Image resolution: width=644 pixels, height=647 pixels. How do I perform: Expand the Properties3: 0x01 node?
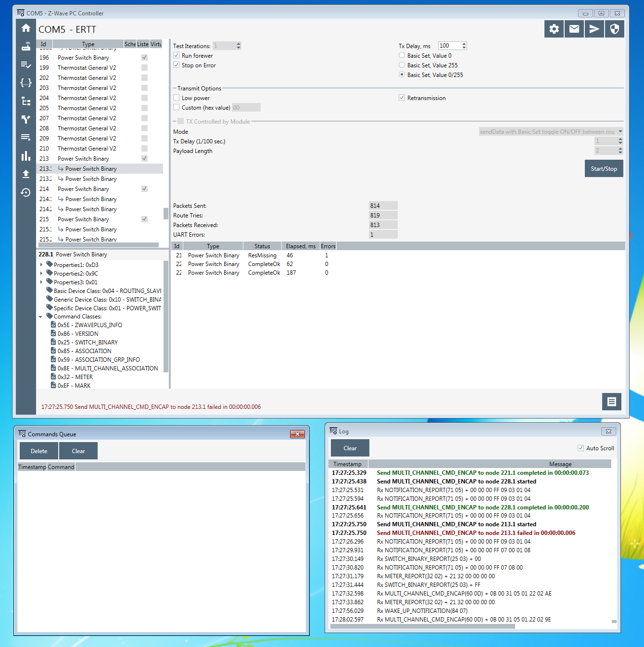pyautogui.click(x=41, y=282)
